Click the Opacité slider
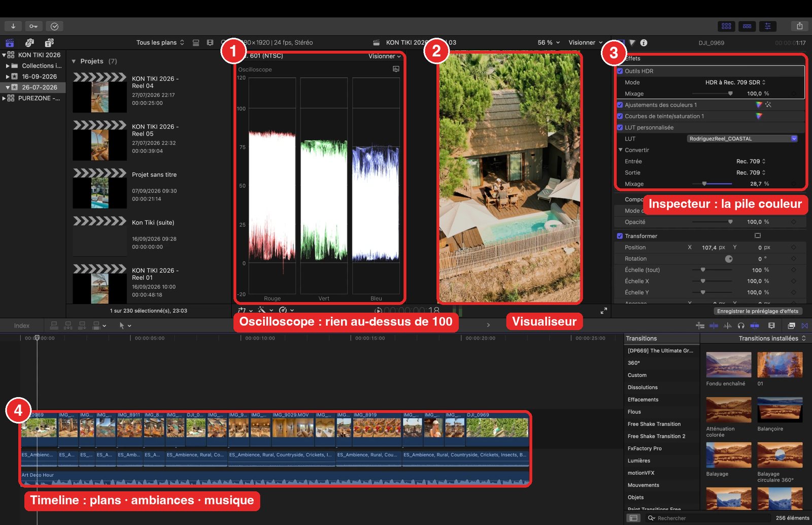The image size is (812, 525). (712, 222)
